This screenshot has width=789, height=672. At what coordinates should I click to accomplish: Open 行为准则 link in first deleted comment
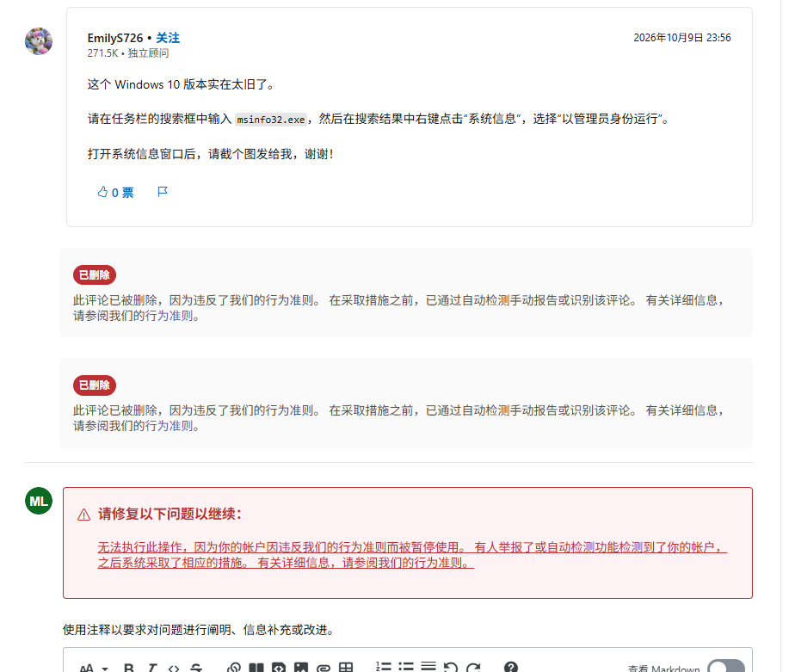[x=169, y=316]
